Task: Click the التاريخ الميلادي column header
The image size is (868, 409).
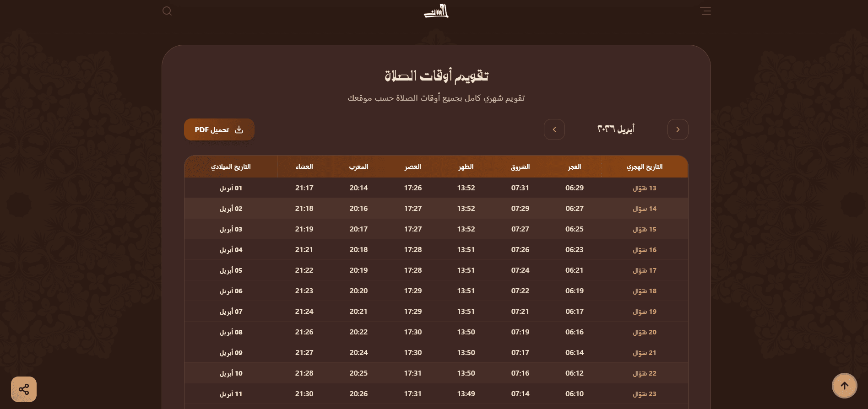Action: tap(231, 167)
